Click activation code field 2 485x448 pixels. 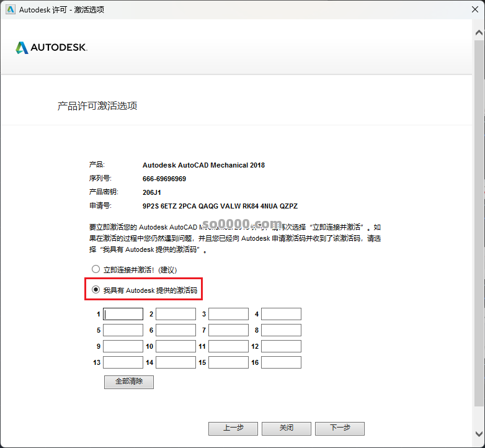[x=176, y=314]
